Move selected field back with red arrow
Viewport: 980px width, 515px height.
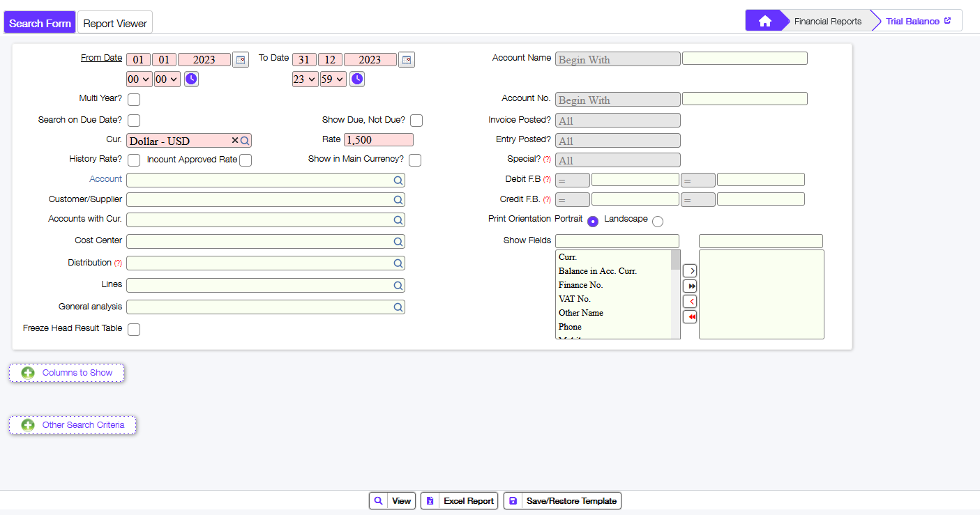point(690,301)
